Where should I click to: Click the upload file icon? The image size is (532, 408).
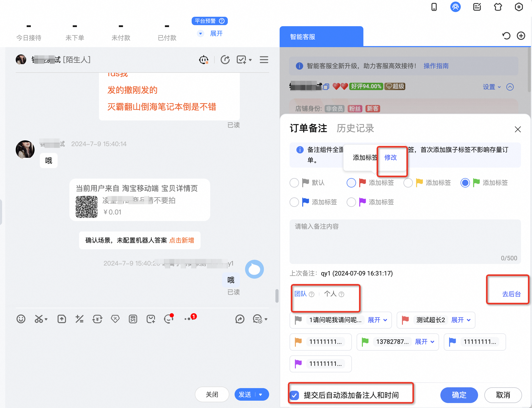[62, 319]
